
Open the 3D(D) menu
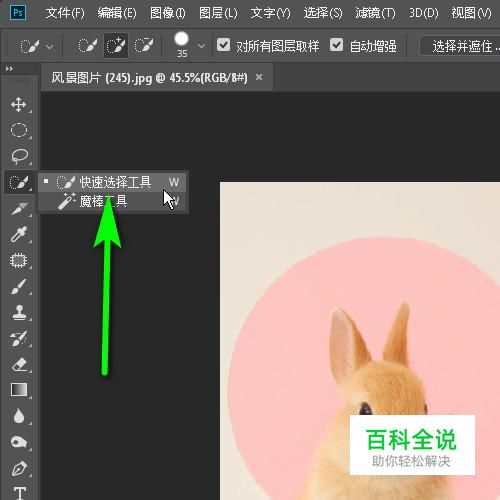coord(424,13)
